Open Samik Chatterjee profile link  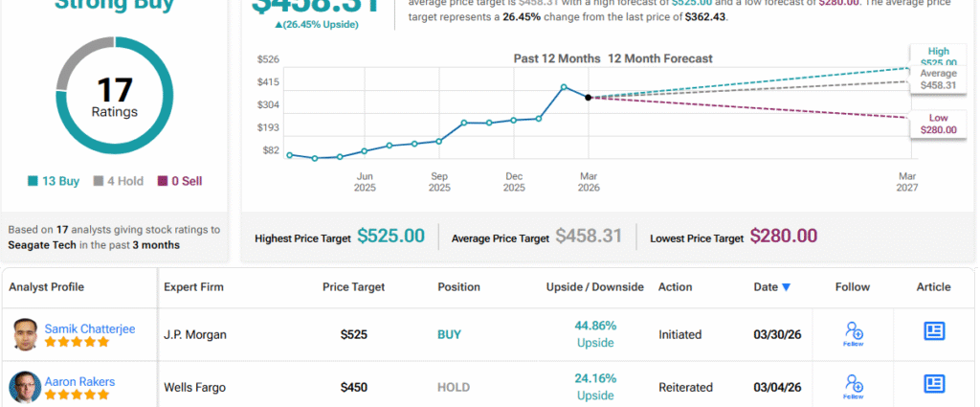90,328
